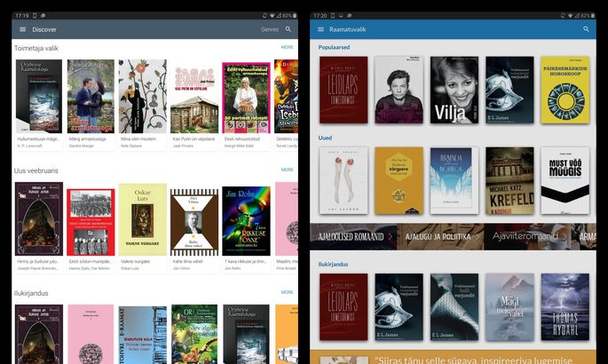Open Mägi meie vahel book cover
This screenshot has height=364, width=608.
(x=509, y=307)
